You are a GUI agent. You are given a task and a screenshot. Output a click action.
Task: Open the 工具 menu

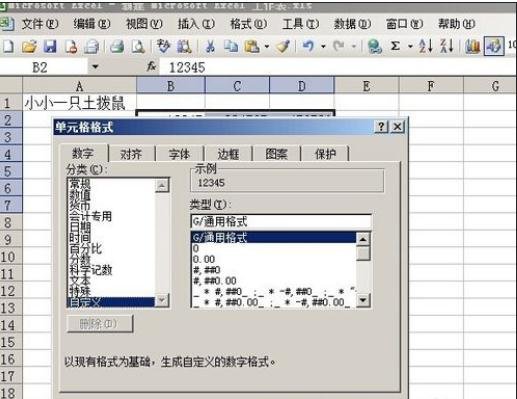(300, 24)
